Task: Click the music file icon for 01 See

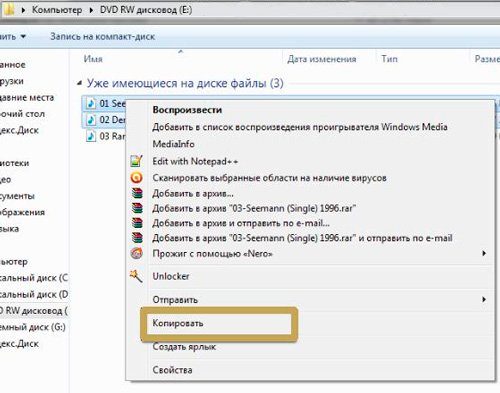Action: 91,103
